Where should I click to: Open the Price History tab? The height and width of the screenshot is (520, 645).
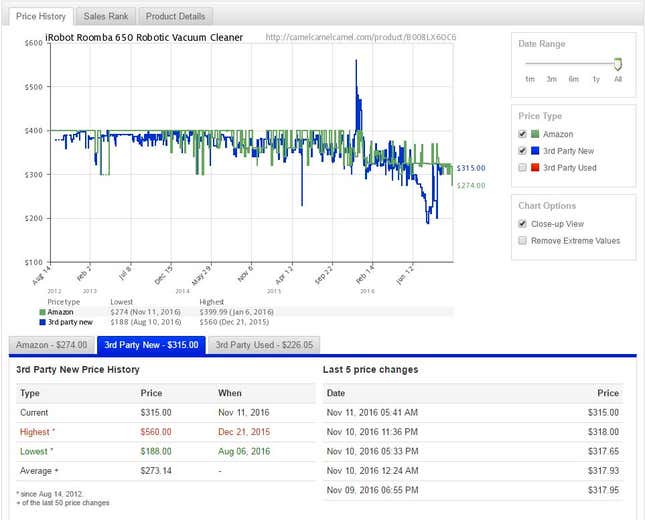pyautogui.click(x=41, y=16)
